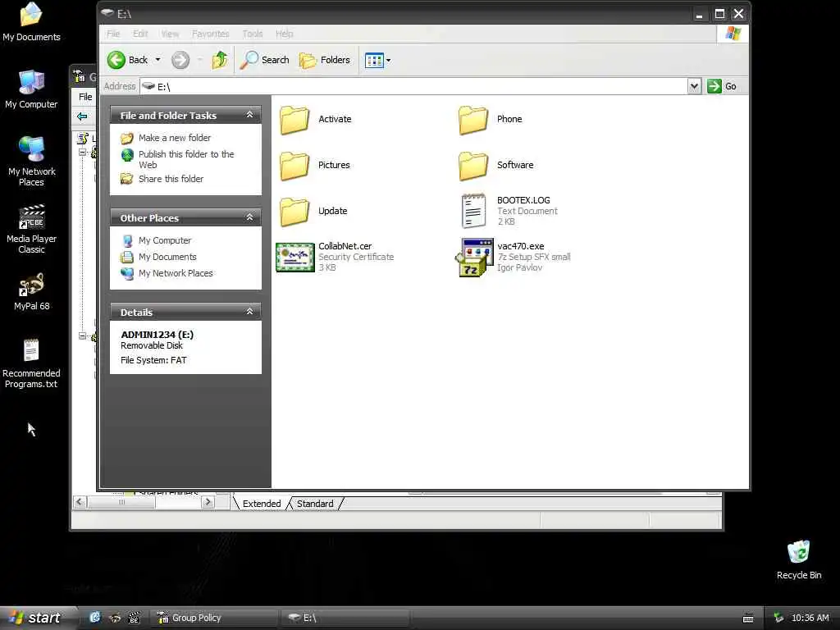
Task: Click the taskbar clock showing 10:36 AM
Action: pyautogui.click(x=810, y=618)
